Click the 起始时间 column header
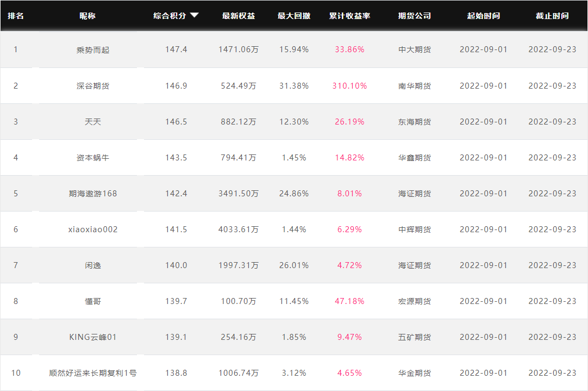The image size is (588, 391). [483, 16]
